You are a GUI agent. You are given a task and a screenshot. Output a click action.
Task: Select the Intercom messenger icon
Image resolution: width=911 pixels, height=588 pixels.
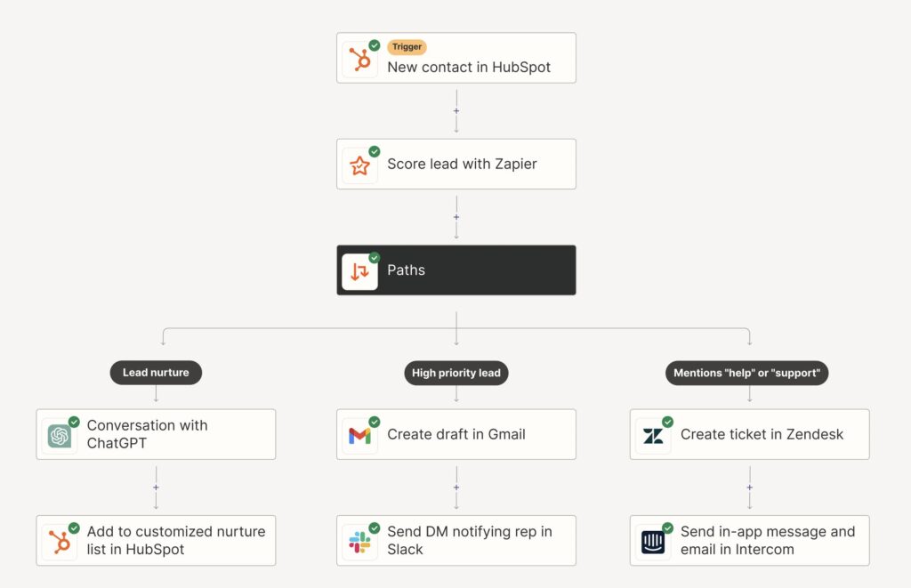click(652, 540)
